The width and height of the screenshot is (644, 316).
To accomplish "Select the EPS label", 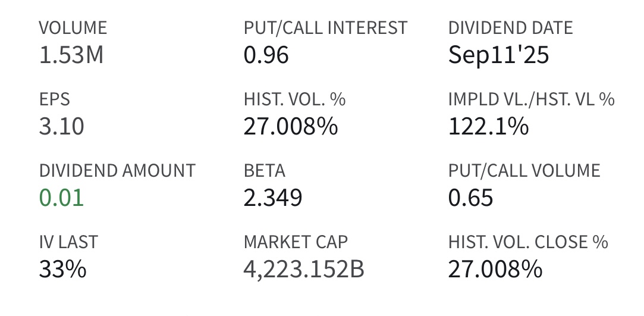I will [55, 99].
